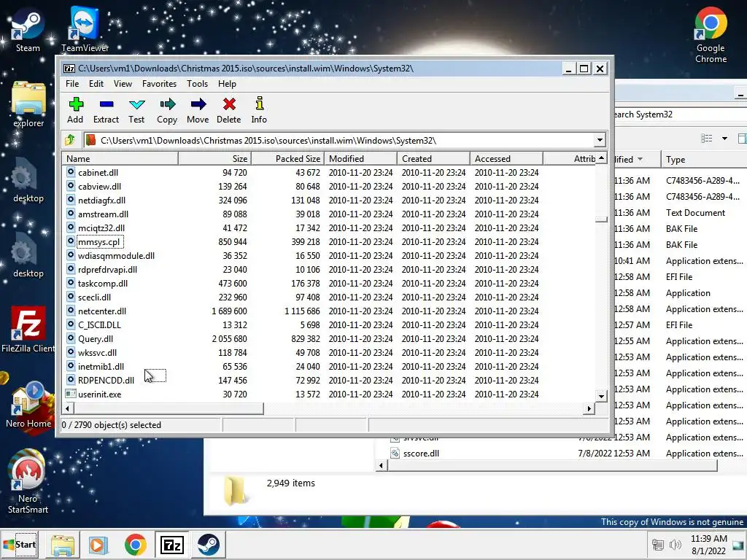Click the file list scroll down arrow
This screenshot has height=560, width=747.
[601, 396]
